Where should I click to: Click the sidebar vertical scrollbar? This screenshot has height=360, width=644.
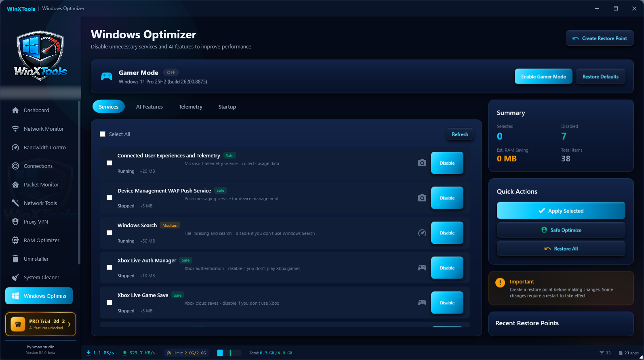pyautogui.click(x=79, y=184)
